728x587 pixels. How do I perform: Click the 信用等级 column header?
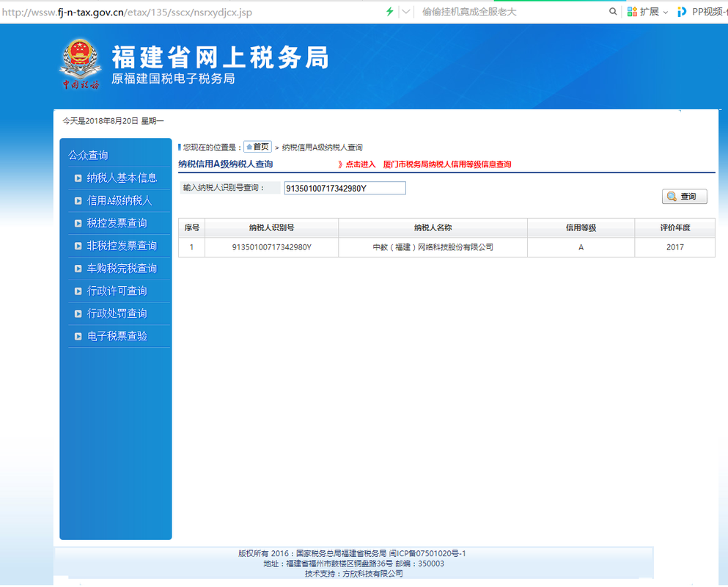pos(581,227)
